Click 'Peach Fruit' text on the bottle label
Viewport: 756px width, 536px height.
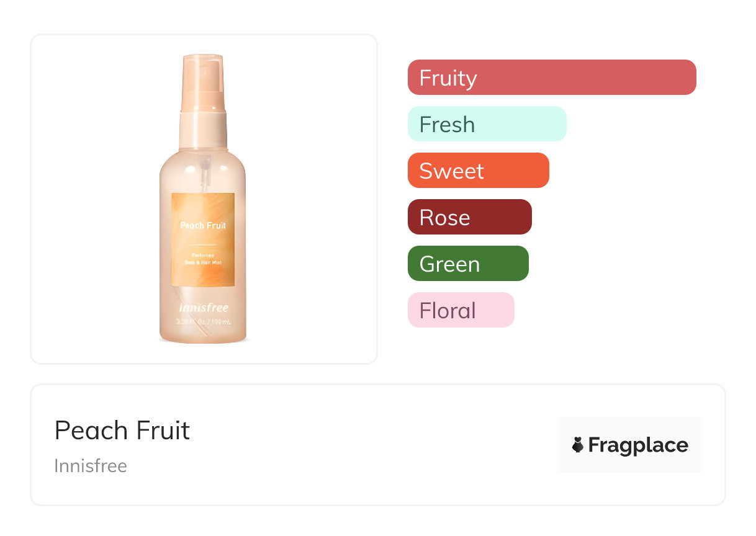(x=203, y=225)
